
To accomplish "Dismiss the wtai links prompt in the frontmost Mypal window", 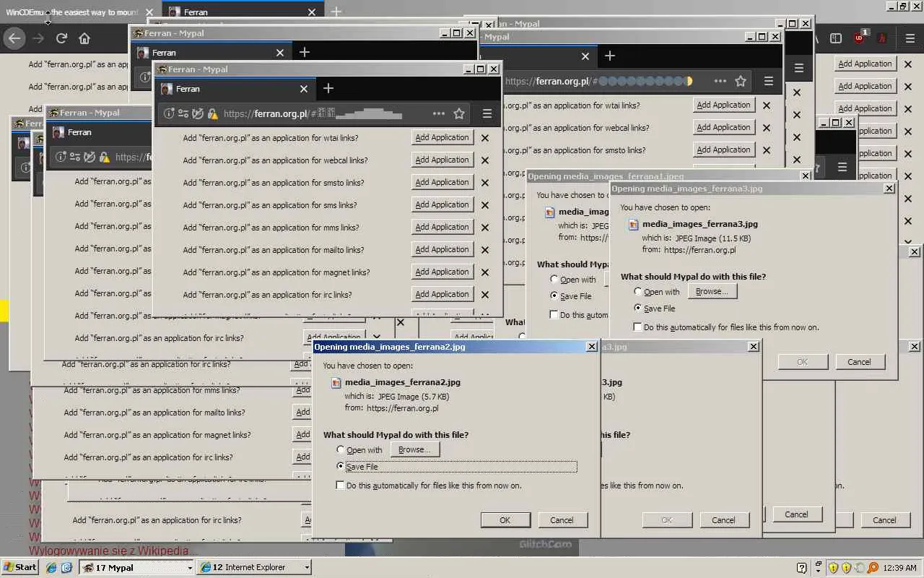I will [485, 138].
